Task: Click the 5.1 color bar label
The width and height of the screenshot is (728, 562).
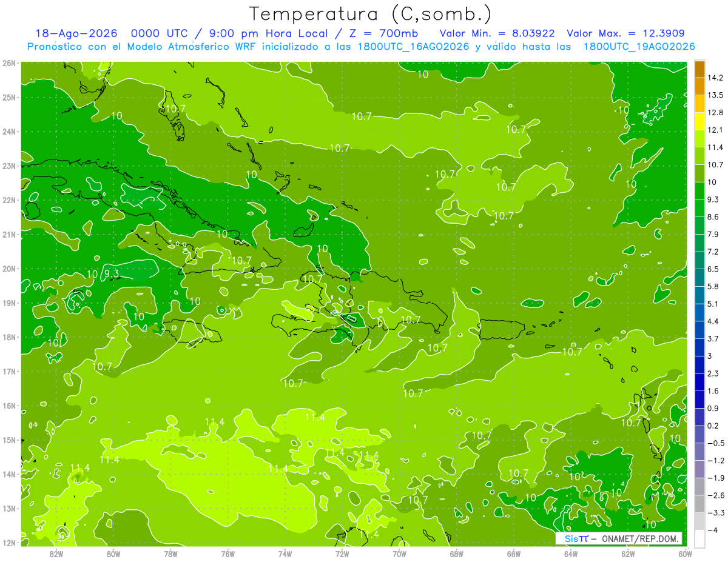Action: pos(713,304)
